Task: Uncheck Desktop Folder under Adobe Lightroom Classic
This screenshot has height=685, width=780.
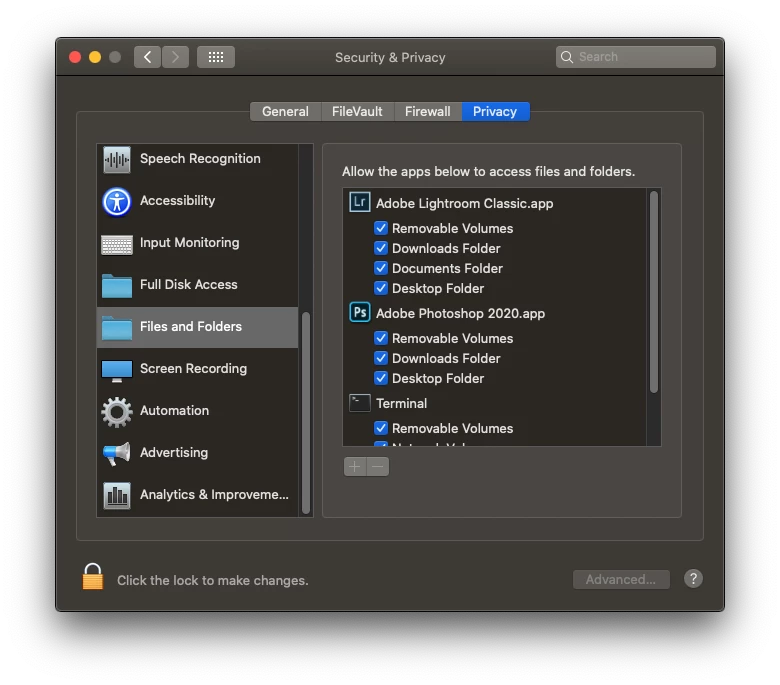Action: pos(381,288)
